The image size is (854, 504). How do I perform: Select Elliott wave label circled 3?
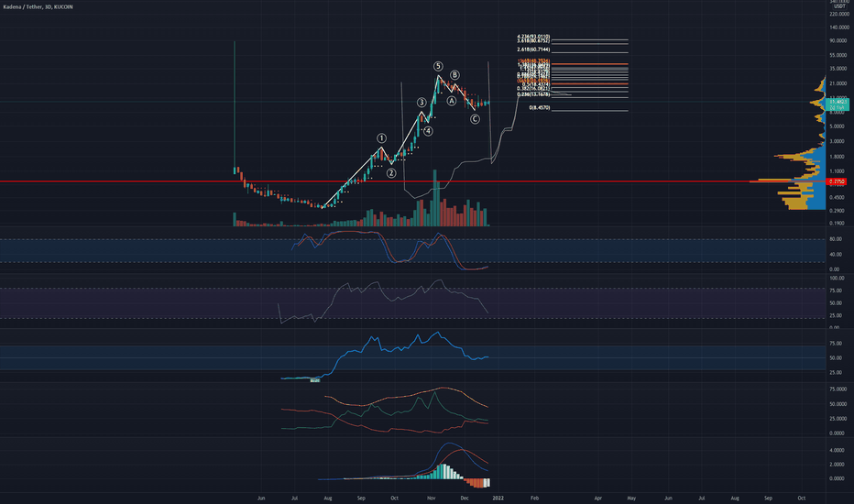422,103
